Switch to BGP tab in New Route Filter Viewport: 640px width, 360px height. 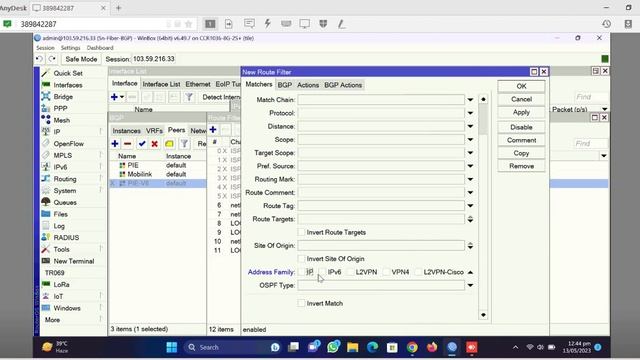[284, 85]
